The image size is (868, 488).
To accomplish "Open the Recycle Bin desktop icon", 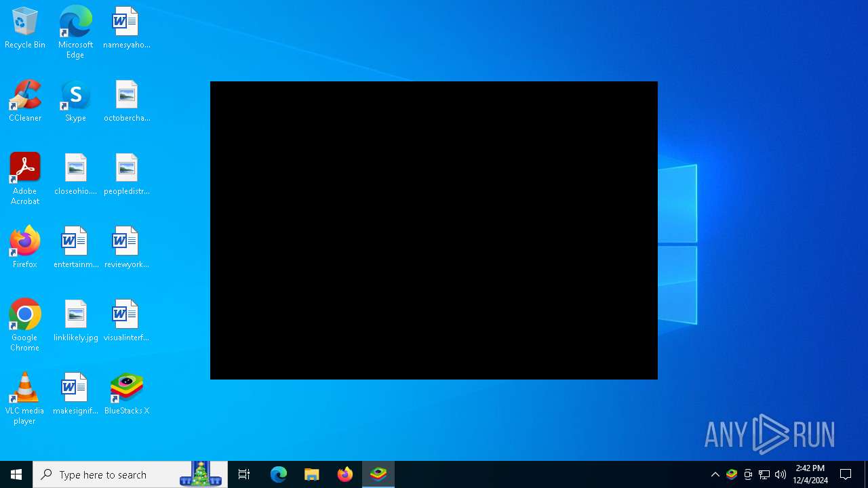I will click(x=25, y=28).
